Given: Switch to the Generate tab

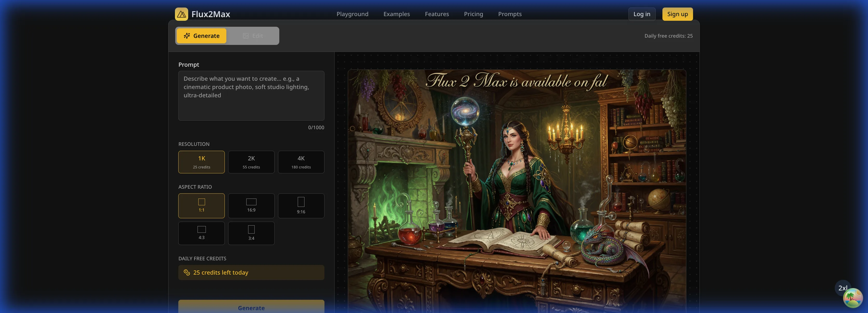Looking at the screenshot, I should point(201,36).
